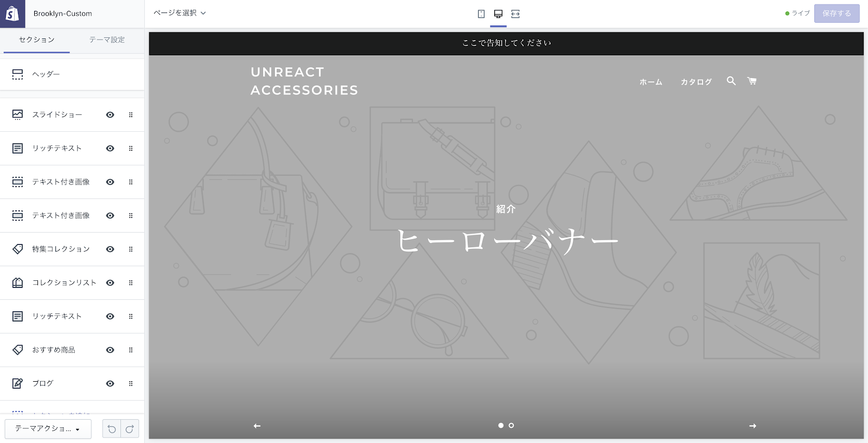This screenshot has height=443, width=868.
Task: Open the shopping cart icon
Action: coord(752,81)
